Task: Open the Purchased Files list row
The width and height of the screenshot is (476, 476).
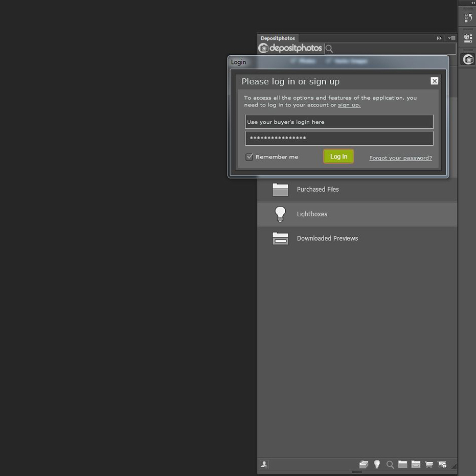Action: pyautogui.click(x=357, y=189)
